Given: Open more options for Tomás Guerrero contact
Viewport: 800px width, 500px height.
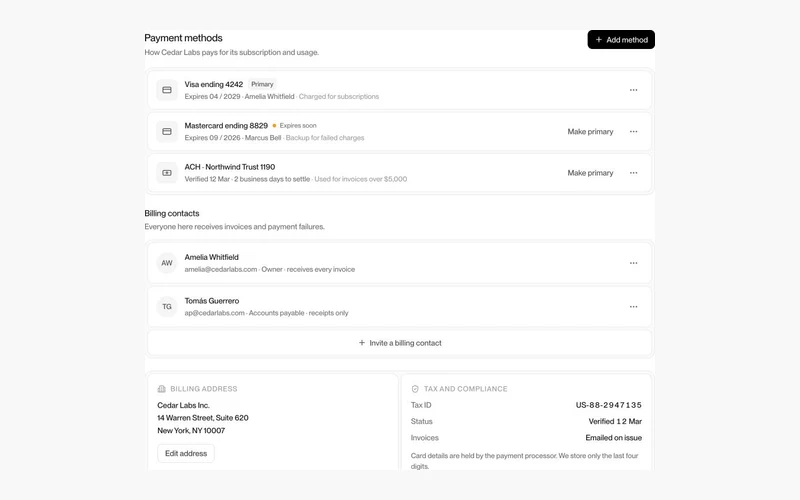Looking at the screenshot, I should pos(633,307).
